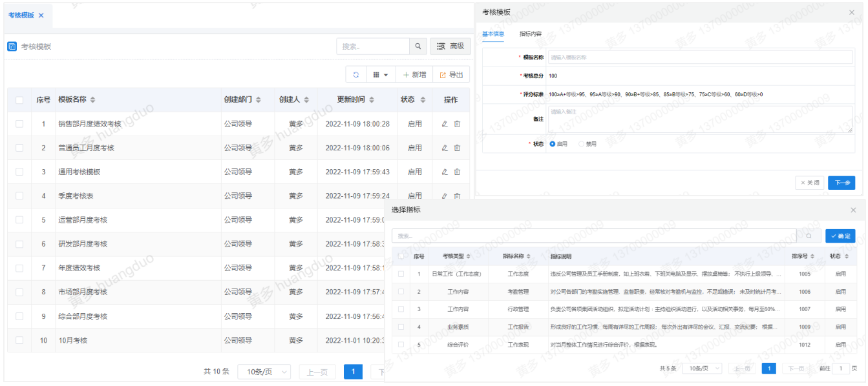Viewport: 868px width, 386px height.
Task: Refresh the template list with the refresh icon
Action: (355, 75)
